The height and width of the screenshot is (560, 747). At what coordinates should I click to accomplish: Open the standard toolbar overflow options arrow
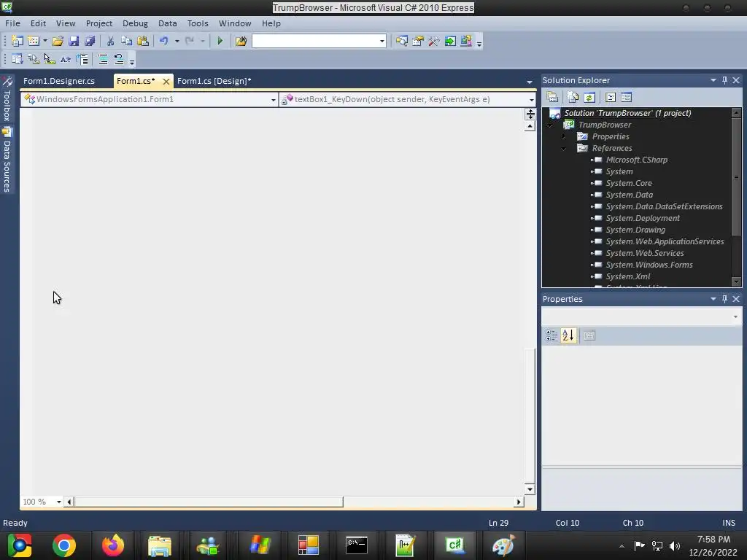pyautogui.click(x=479, y=43)
